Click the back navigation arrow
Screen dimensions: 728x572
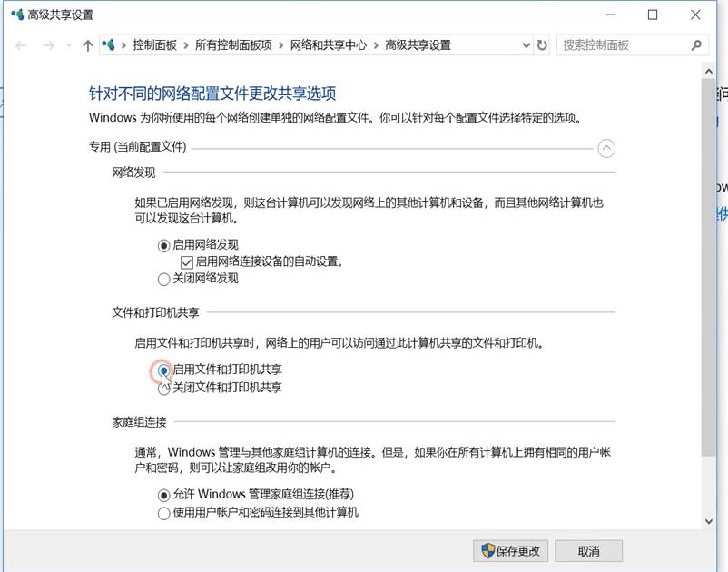pos(20,44)
